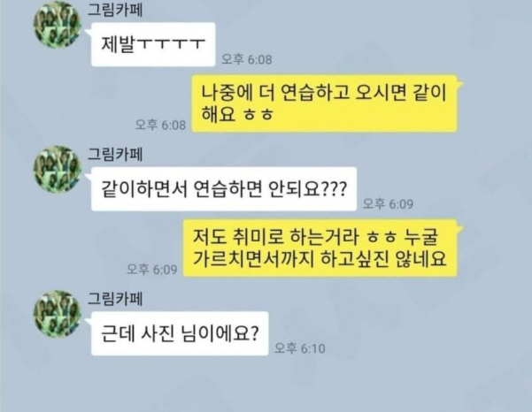Open 그림카페 profile picture beside 제발 message

57,25
